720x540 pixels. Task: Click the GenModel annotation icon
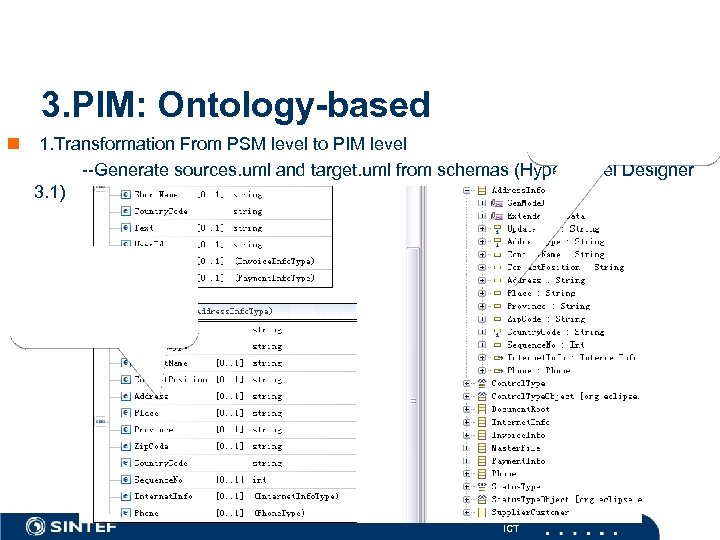click(496, 203)
